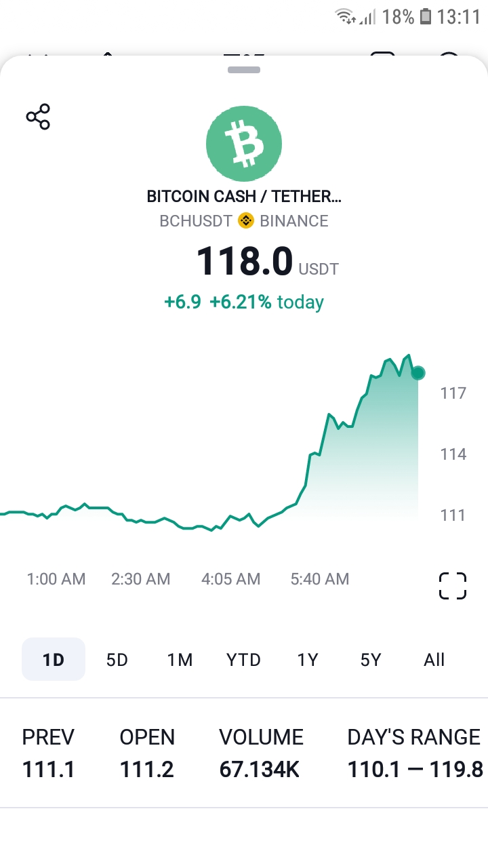Choose the 1Y range
Screen dimensions: 488x868
click(x=307, y=659)
